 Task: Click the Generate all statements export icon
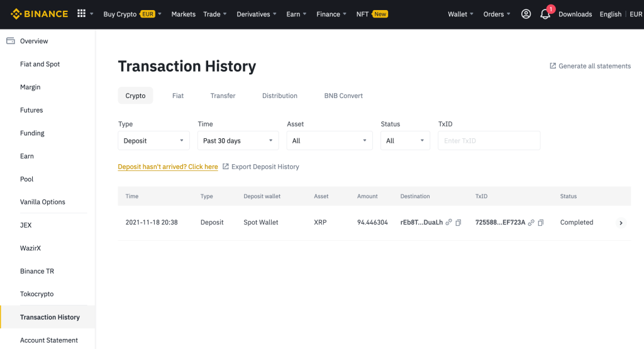pyautogui.click(x=553, y=65)
